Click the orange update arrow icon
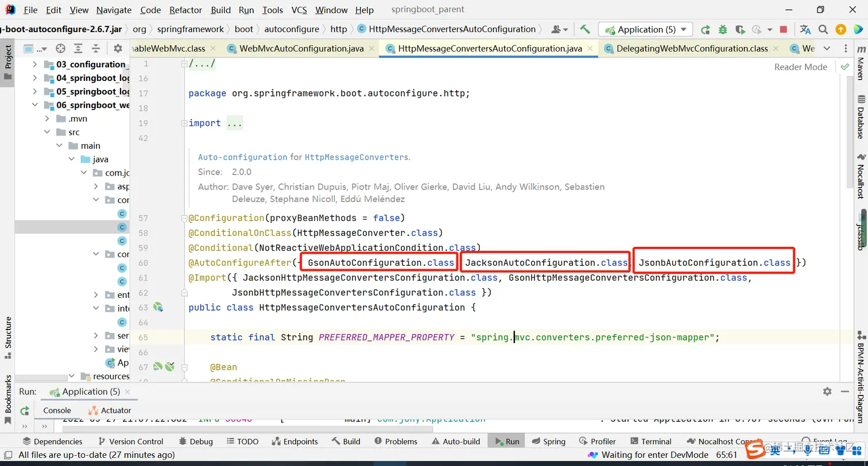The height and width of the screenshot is (466, 868). [x=840, y=29]
